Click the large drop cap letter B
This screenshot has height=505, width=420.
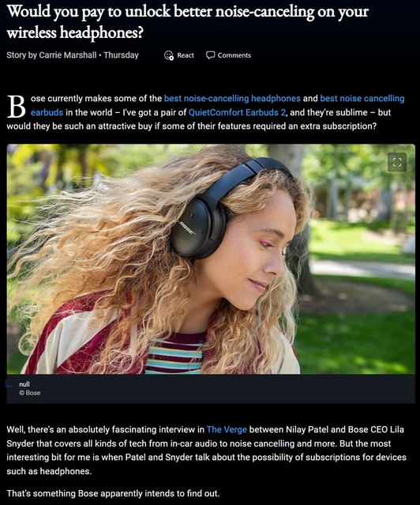[x=17, y=106]
